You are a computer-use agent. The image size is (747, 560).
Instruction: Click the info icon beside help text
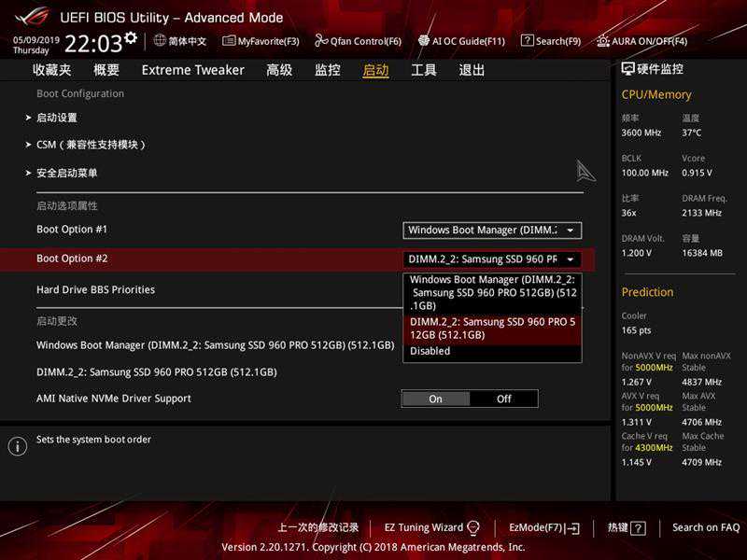pos(17,446)
